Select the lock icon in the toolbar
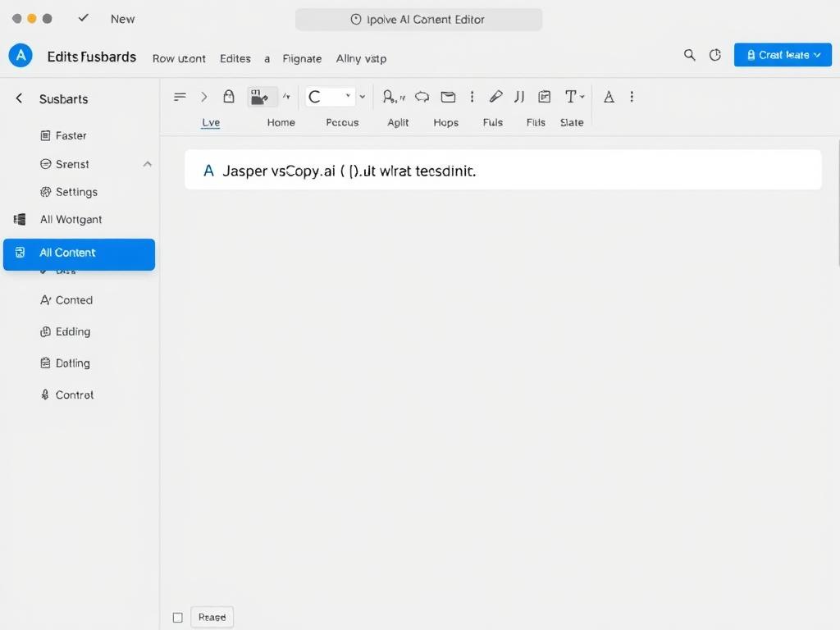 229,96
